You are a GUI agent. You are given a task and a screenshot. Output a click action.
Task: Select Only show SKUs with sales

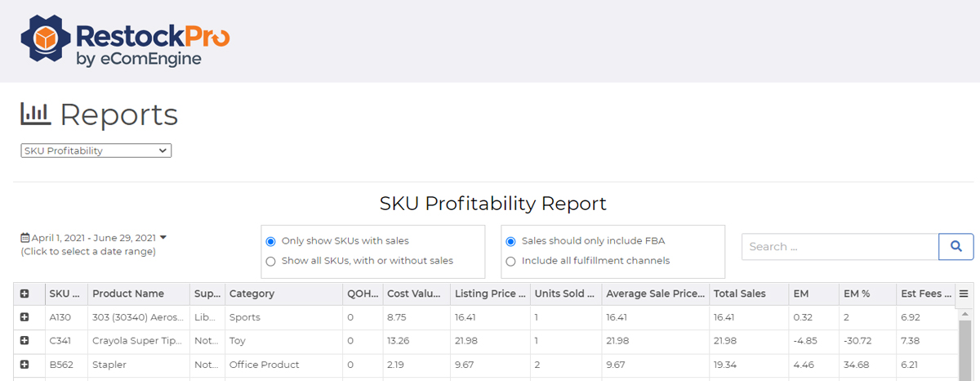[x=271, y=241]
